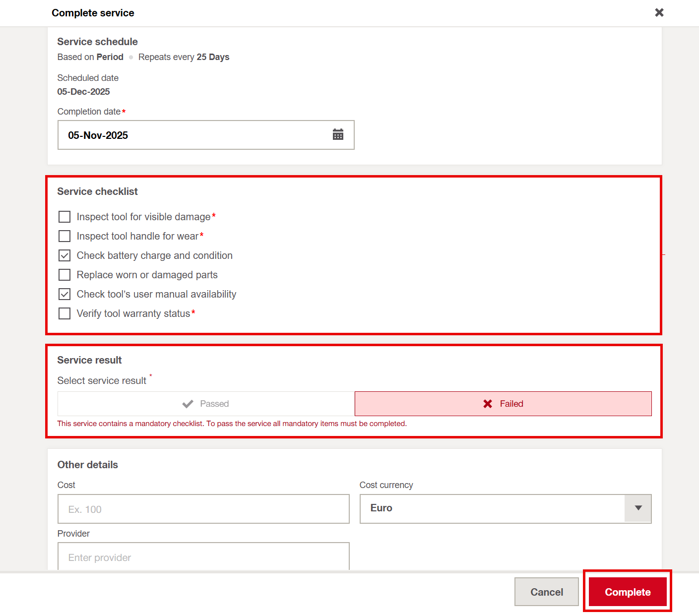
Task: Check Inspect tool handle for wear
Action: [x=64, y=236]
